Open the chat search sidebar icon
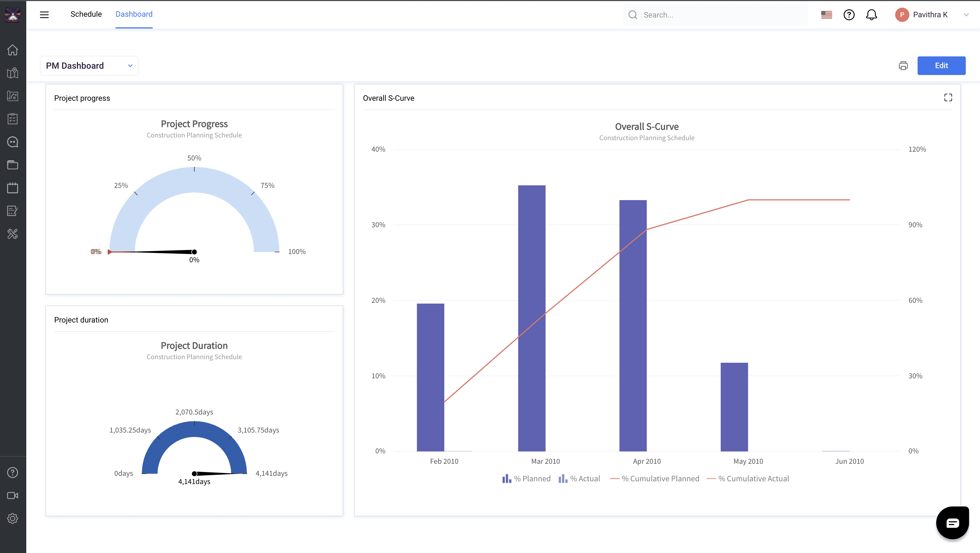This screenshot has width=980, height=553. 13,142
